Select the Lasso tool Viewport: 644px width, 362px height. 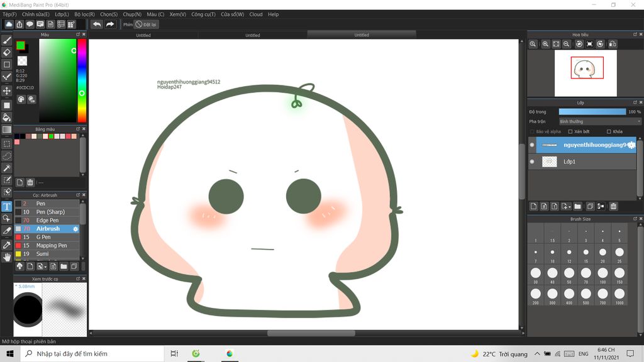(7, 156)
